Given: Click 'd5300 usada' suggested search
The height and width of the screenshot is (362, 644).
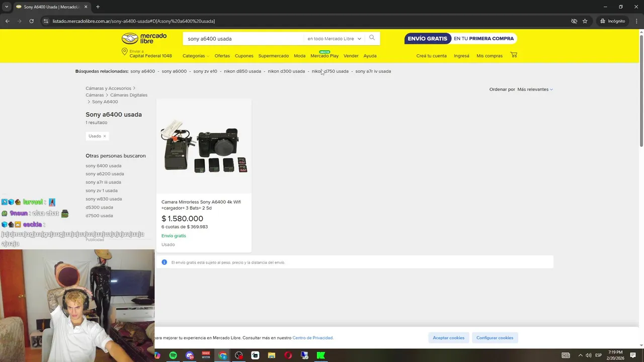Looking at the screenshot, I should coord(99,207).
